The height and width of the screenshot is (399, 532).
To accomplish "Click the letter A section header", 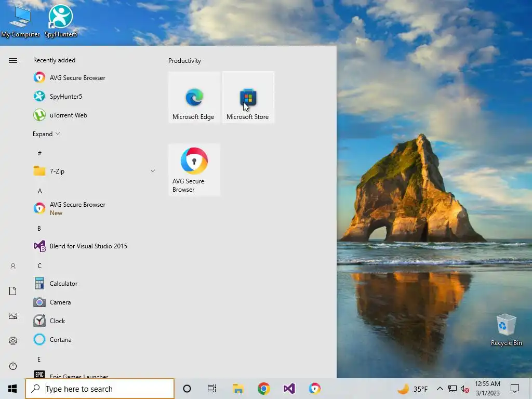I will (x=39, y=191).
